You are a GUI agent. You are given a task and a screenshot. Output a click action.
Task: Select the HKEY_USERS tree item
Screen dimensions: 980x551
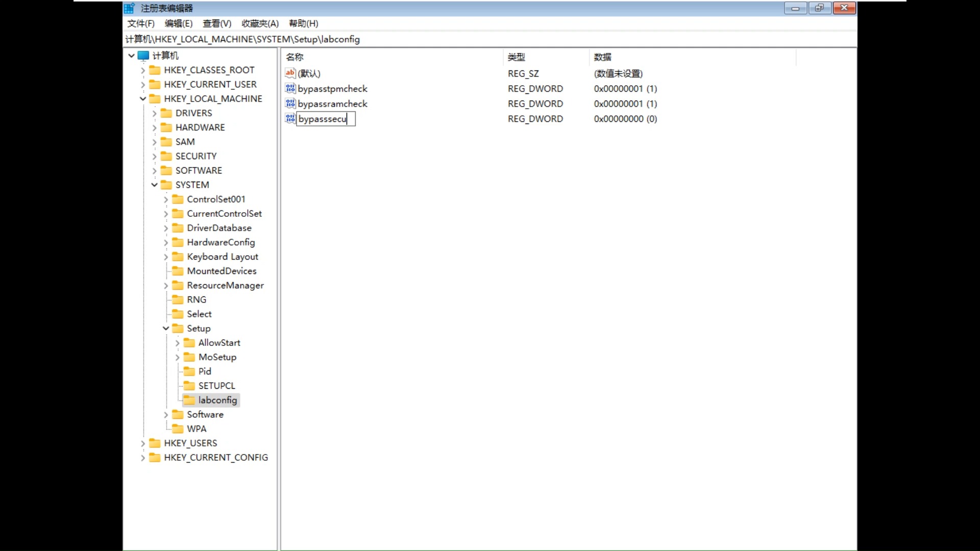coord(190,443)
